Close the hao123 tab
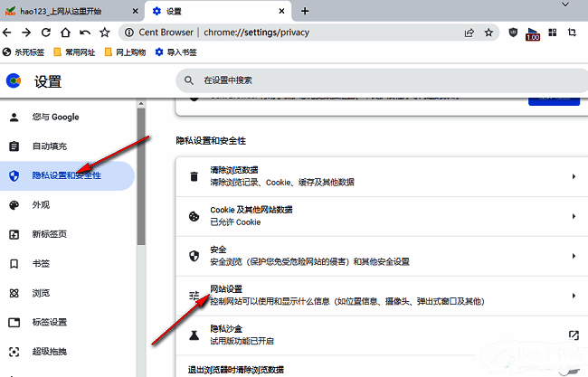The image size is (588, 377). 136,11
